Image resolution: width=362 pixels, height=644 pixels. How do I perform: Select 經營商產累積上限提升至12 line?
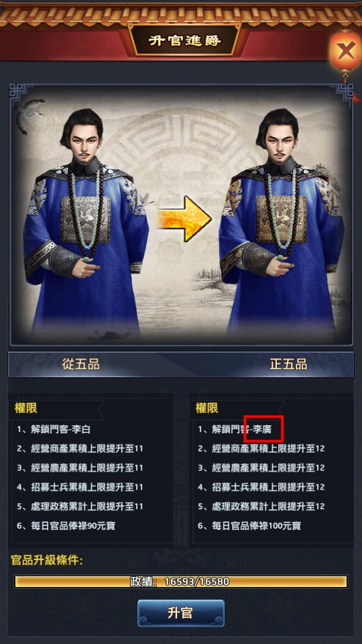pyautogui.click(x=261, y=449)
